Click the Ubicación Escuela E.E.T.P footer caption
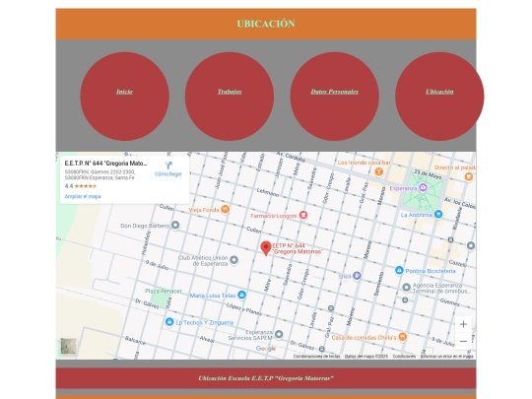Screen dimensions: 532x399 pyautogui.click(x=266, y=378)
